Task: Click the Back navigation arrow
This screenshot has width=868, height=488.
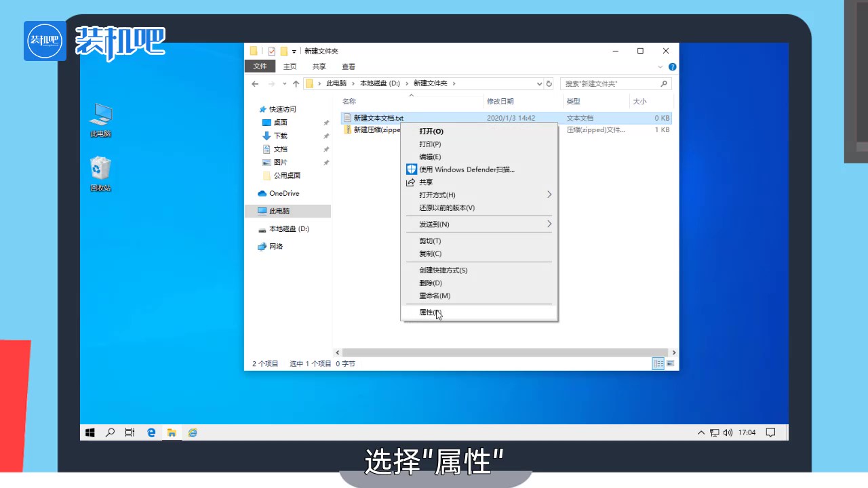Action: tap(255, 83)
